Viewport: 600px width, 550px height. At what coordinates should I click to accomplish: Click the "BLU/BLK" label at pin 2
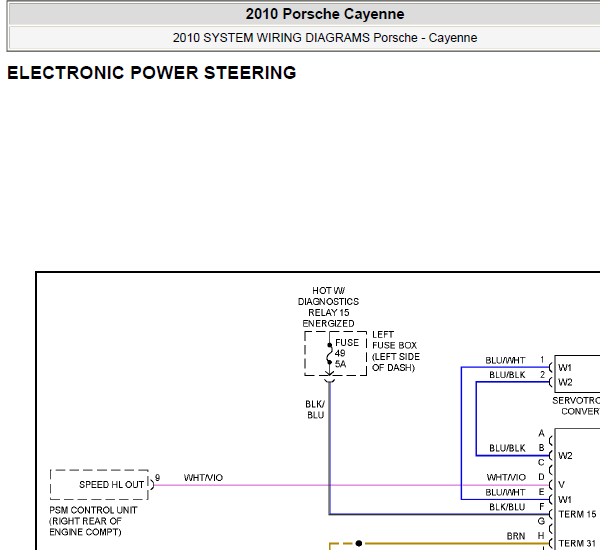507,375
